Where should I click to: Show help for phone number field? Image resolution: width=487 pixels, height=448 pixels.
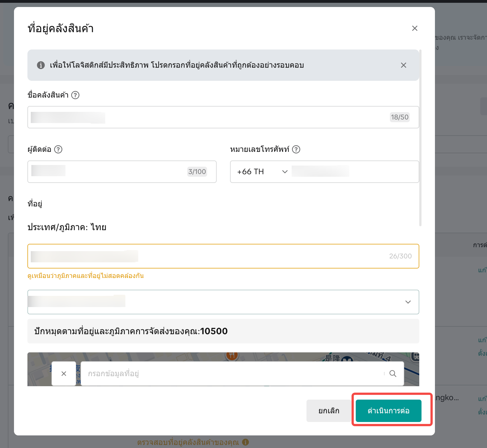coord(296,149)
